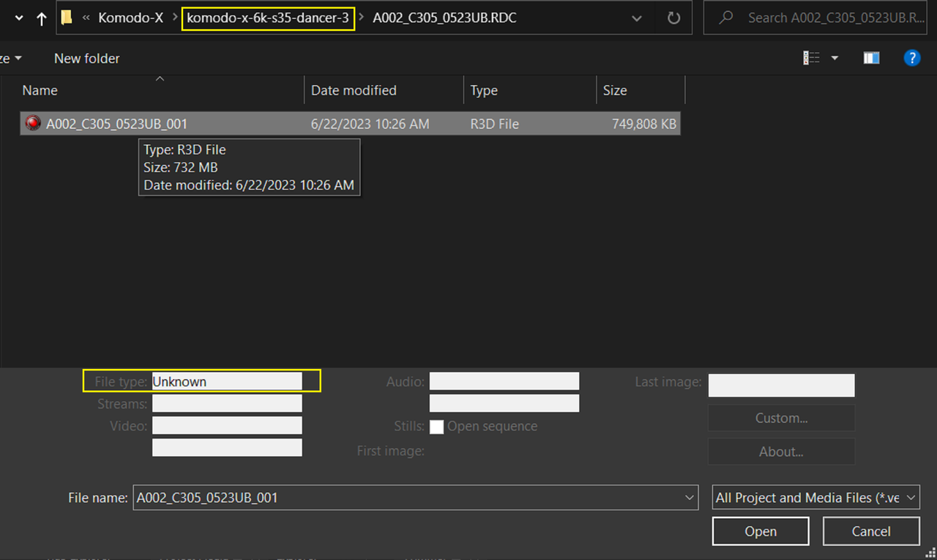Open the All Project and Media Files filter
This screenshot has width=937, height=560.
pyautogui.click(x=816, y=498)
